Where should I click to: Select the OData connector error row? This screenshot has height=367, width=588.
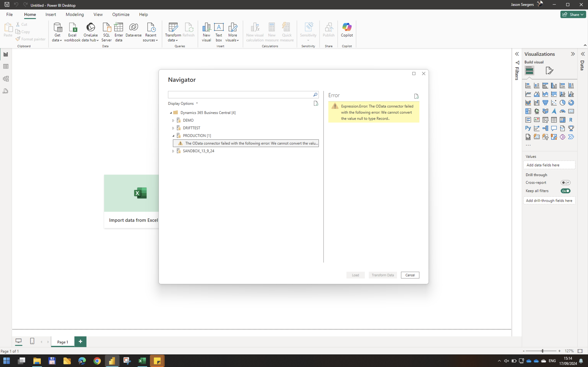246,143
